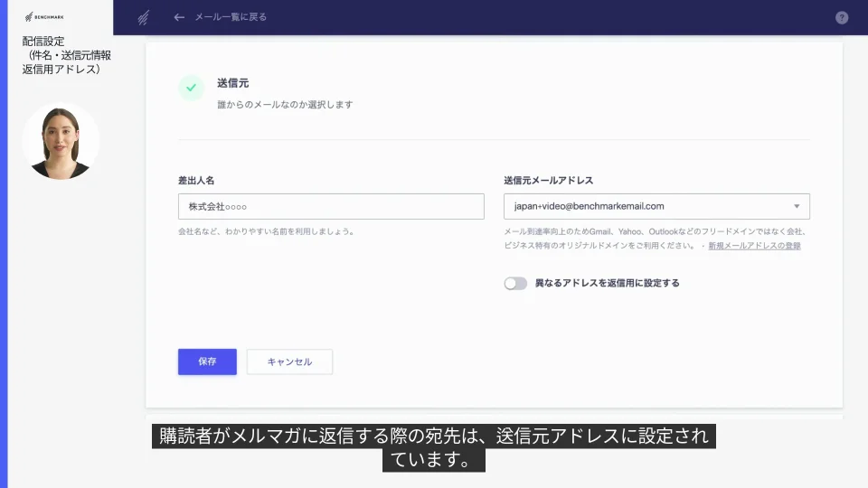The image size is (868, 488).
Task: Click the Benchmark feather logo in header
Action: (x=144, y=18)
